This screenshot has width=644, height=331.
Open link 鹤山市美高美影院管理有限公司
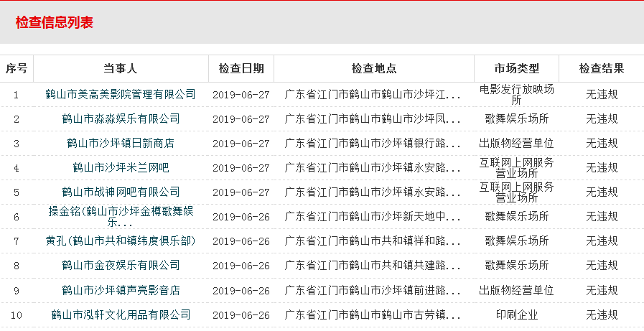tap(120, 94)
